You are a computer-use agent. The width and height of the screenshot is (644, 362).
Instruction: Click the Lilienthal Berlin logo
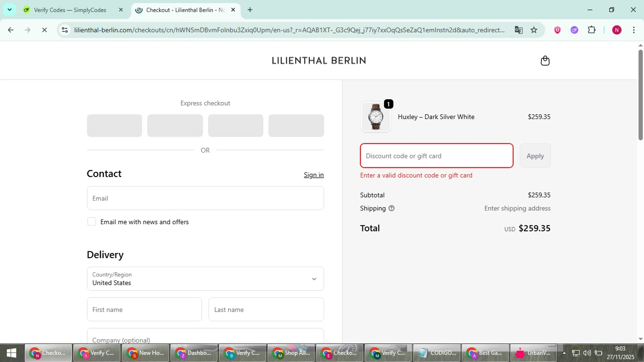coord(319,61)
